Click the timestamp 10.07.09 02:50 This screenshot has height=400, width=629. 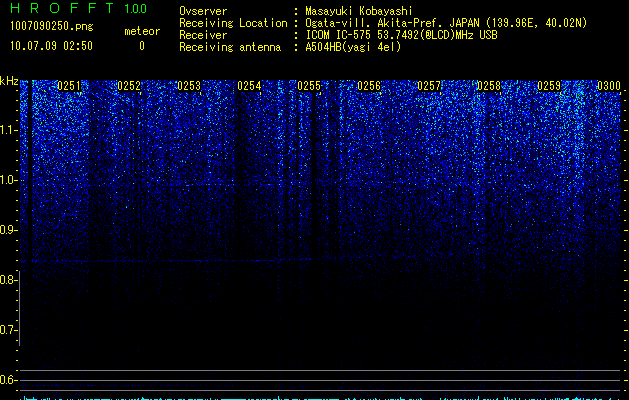(x=51, y=46)
